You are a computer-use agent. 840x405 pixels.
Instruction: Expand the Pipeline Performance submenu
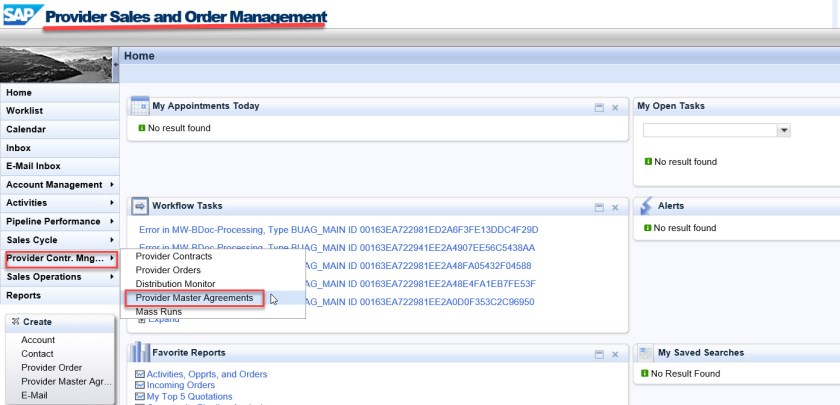pyautogui.click(x=111, y=221)
